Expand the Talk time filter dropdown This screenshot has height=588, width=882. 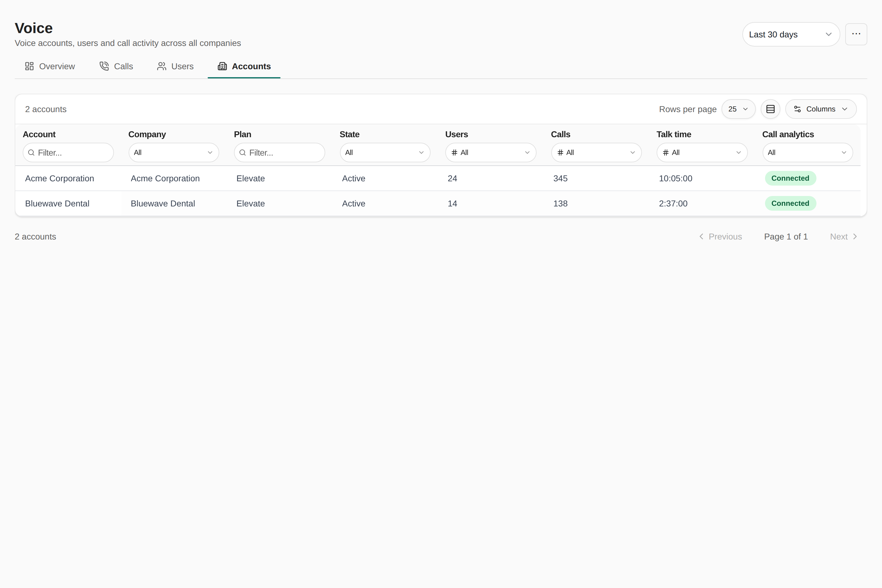coord(702,153)
